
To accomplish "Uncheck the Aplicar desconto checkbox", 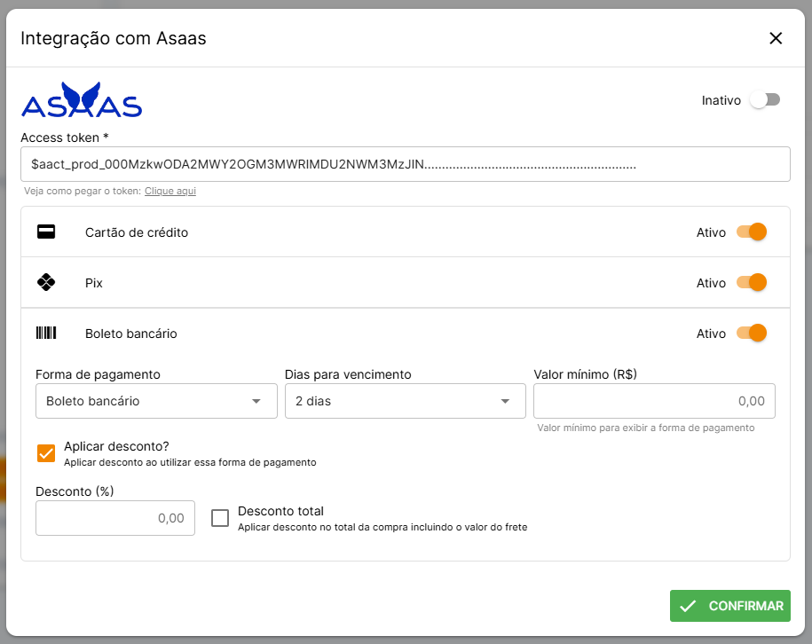I will point(46,453).
